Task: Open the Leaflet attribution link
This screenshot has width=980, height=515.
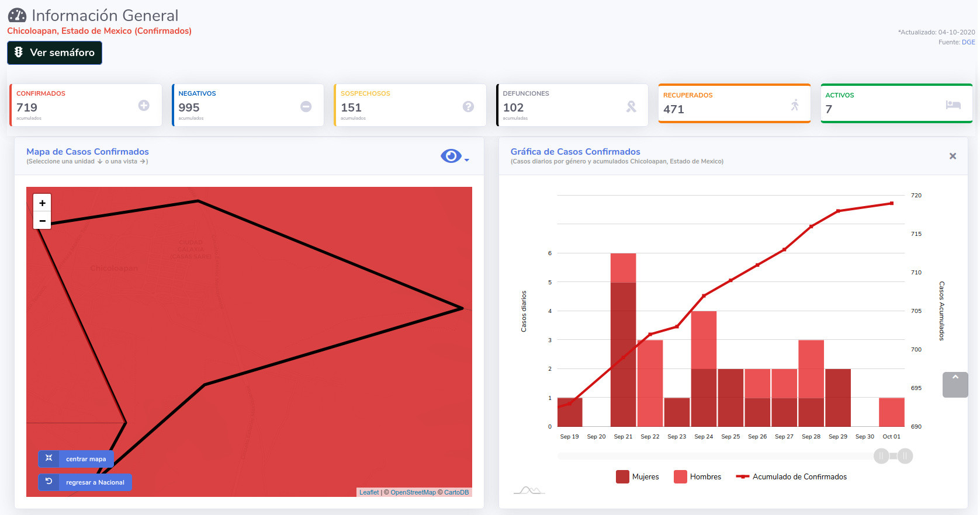Action: [369, 492]
